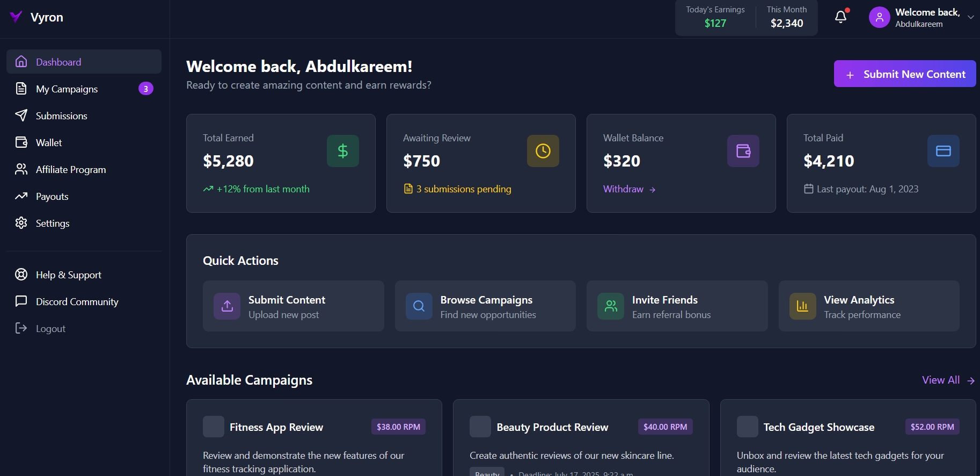Click the clock icon on Awaiting Review

(543, 151)
